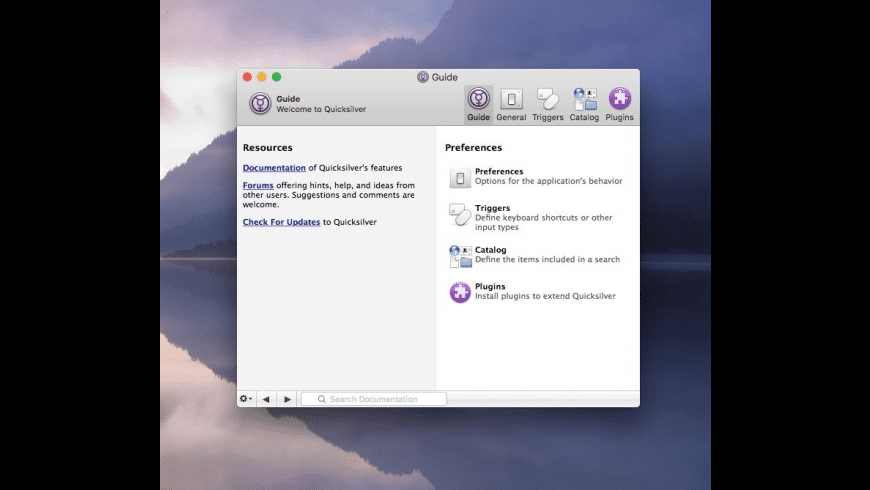Click the search magnifier icon

coord(321,399)
